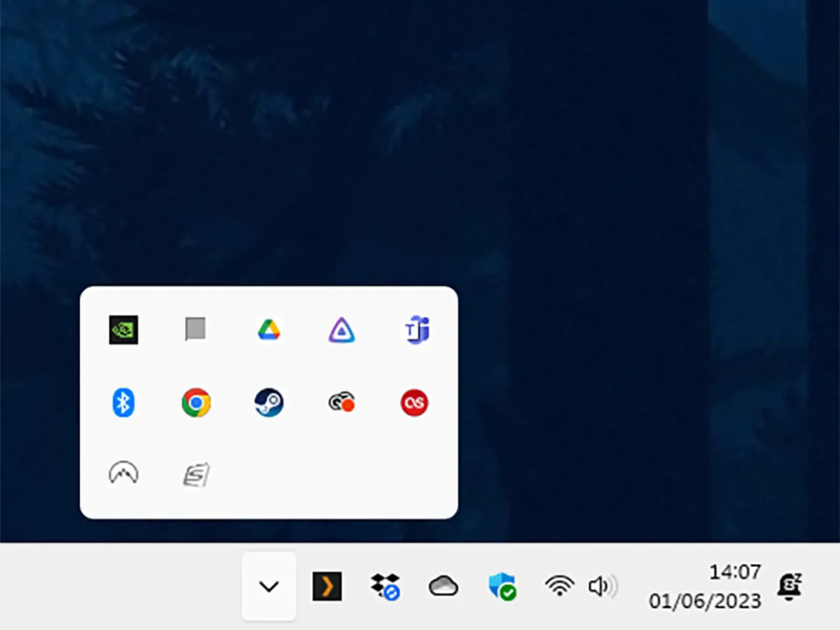Image resolution: width=840 pixels, height=630 pixels.
Task: Open OneDrive cloud icon
Action: pyautogui.click(x=443, y=586)
